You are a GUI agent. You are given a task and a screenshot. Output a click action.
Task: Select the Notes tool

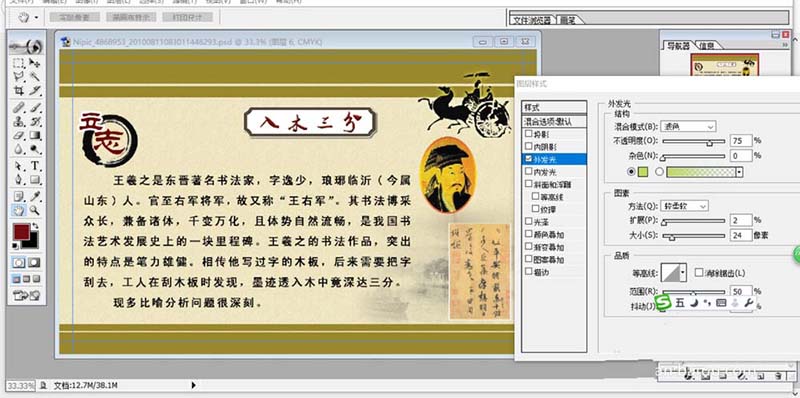point(19,196)
